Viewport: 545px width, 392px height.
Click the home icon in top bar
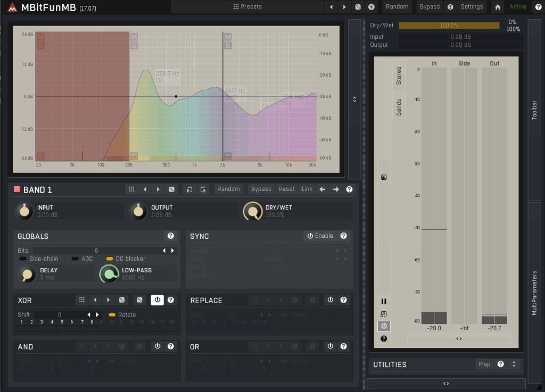coord(498,7)
